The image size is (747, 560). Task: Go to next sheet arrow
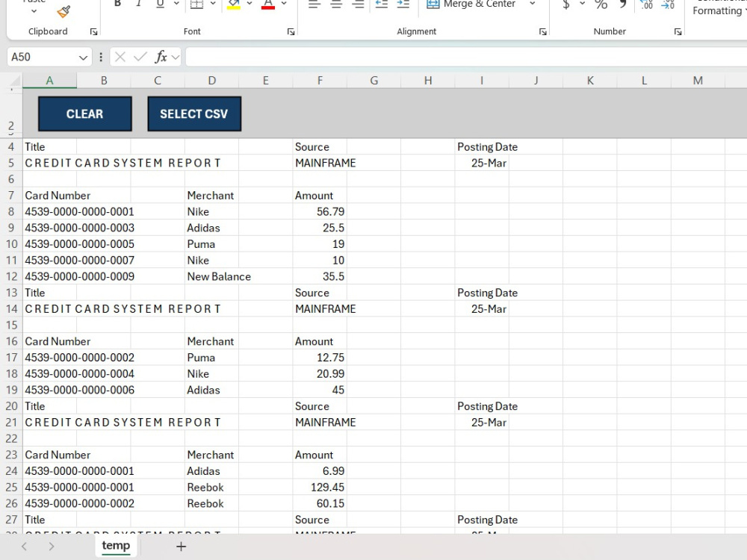pyautogui.click(x=51, y=547)
